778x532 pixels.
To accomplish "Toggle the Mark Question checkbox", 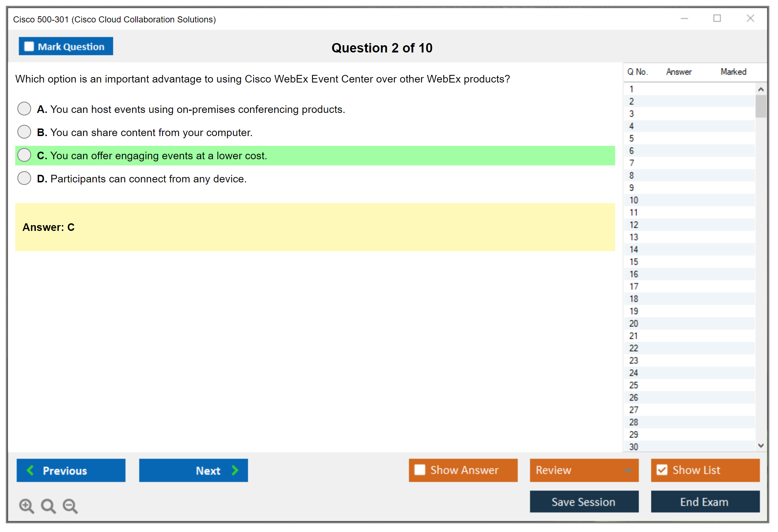I will point(29,46).
